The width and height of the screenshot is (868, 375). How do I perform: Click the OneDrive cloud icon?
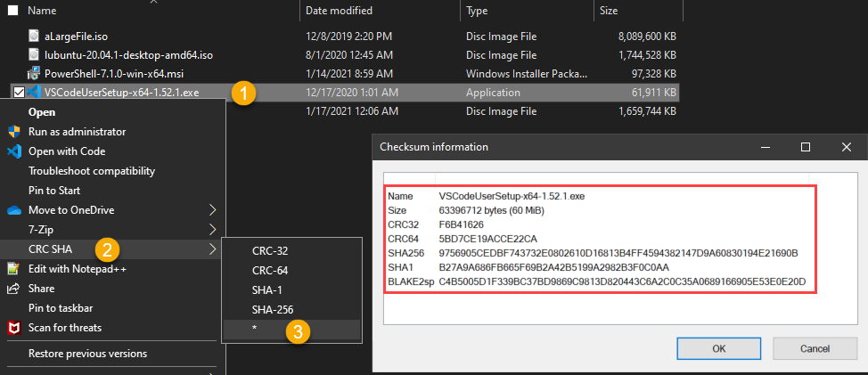[14, 210]
